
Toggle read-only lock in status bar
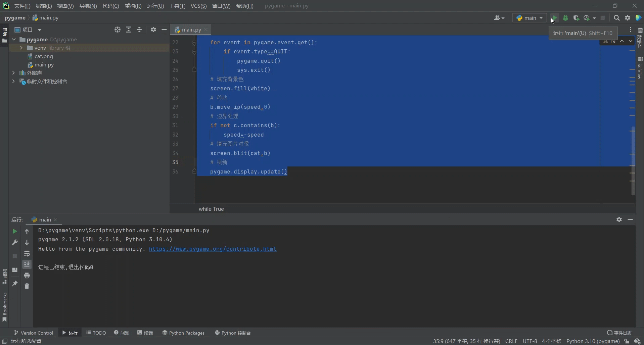tap(627, 341)
